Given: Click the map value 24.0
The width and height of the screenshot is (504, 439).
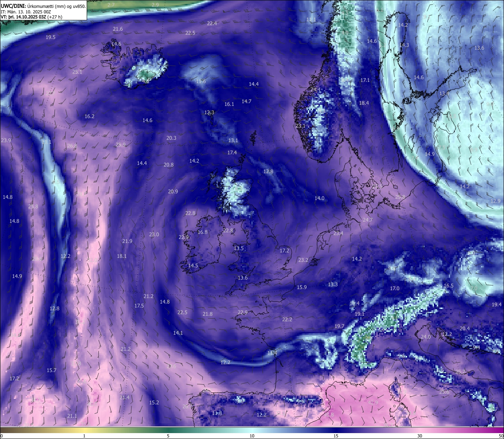Looking at the screenshot, I should click(426, 337).
